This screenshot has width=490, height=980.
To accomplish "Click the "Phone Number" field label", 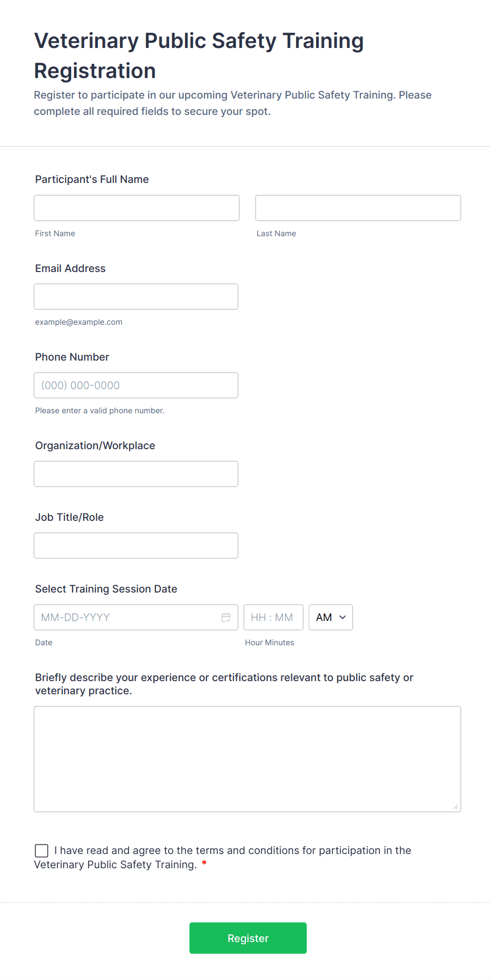I will click(x=72, y=357).
